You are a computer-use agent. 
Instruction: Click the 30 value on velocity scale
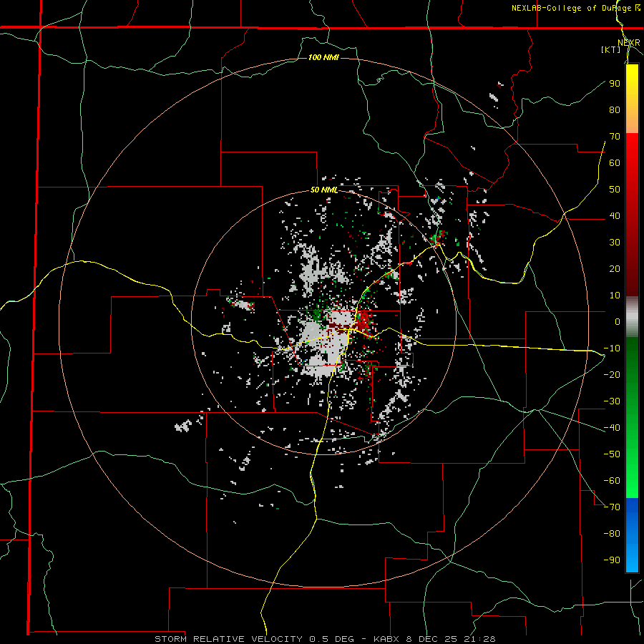pos(615,243)
